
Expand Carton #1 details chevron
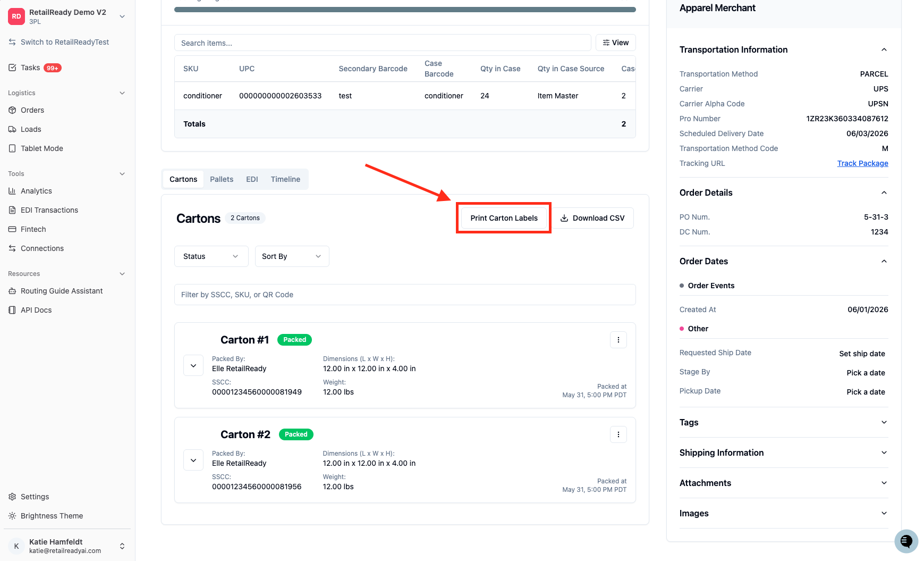[193, 365]
